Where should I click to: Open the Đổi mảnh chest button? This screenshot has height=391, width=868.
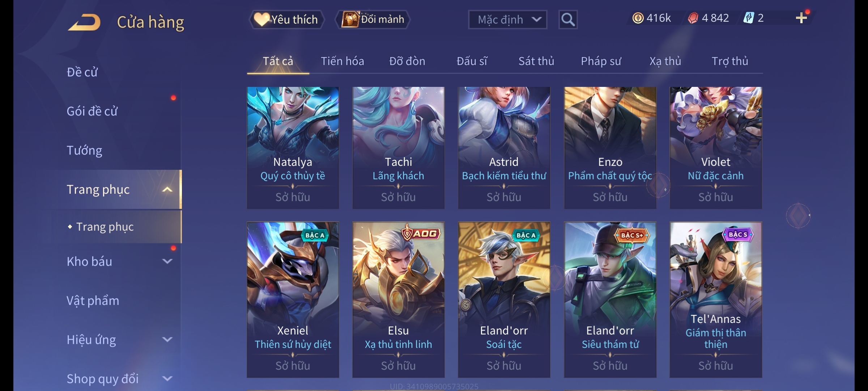tap(373, 19)
